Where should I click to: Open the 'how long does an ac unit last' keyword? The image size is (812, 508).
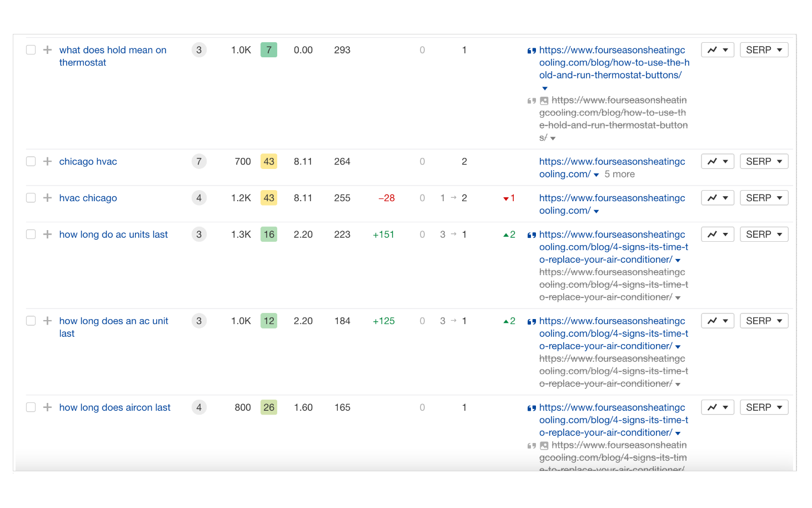(114, 327)
